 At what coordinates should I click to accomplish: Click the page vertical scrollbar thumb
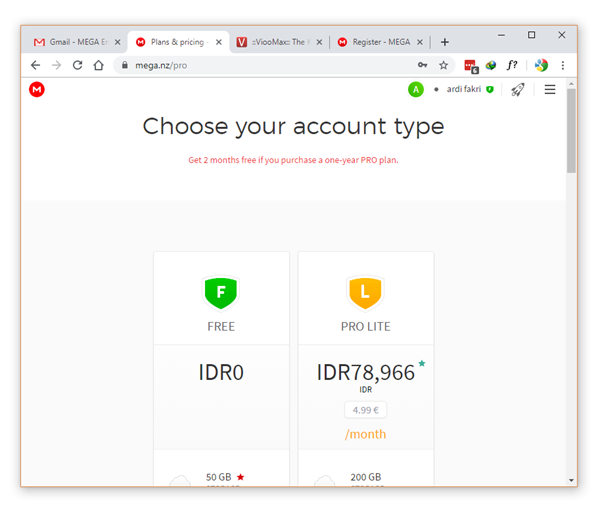tap(571, 131)
